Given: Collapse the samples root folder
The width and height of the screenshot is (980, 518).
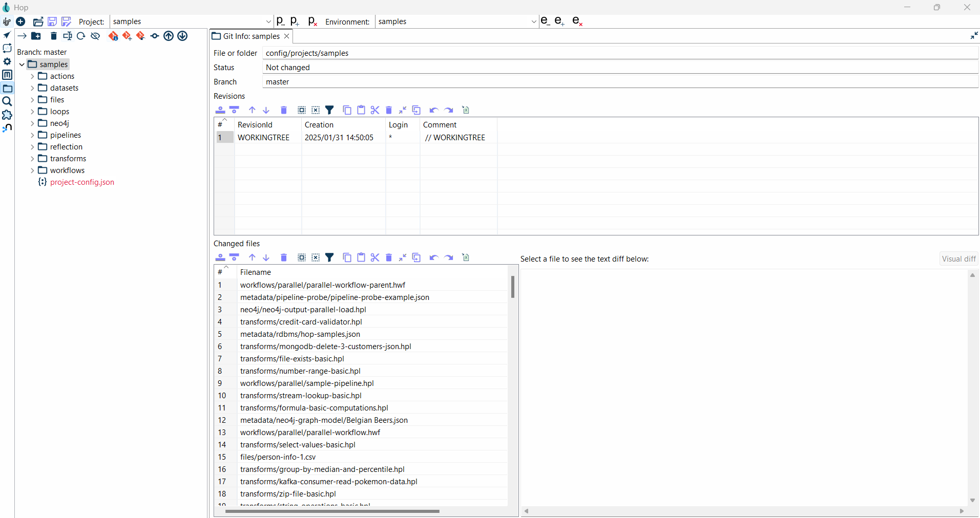Looking at the screenshot, I should tap(22, 64).
